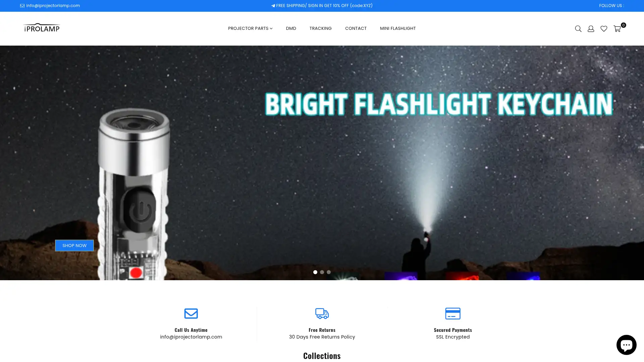
Task: Click the cart item count badge showing 0
Action: [x=623, y=25]
